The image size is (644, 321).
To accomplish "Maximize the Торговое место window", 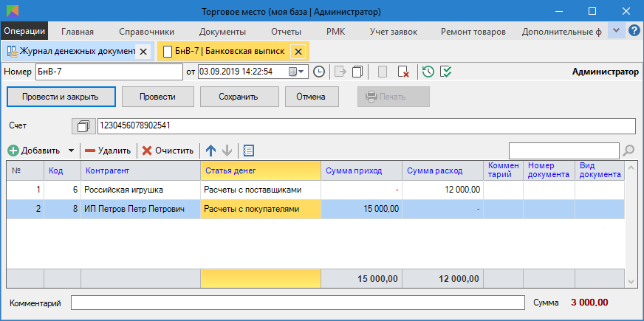I will [x=592, y=11].
